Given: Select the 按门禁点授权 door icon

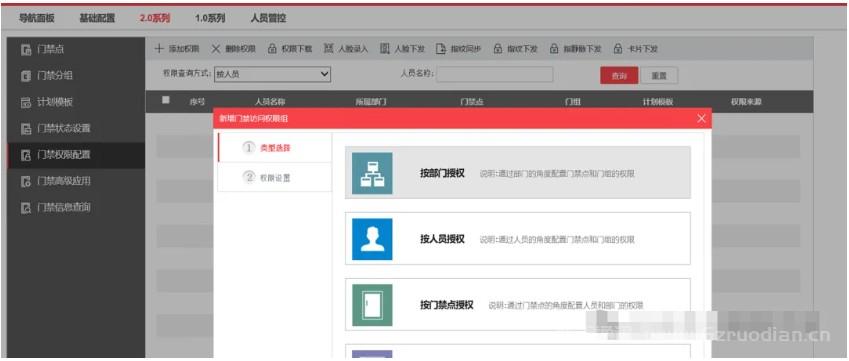Looking at the screenshot, I should click(372, 305).
